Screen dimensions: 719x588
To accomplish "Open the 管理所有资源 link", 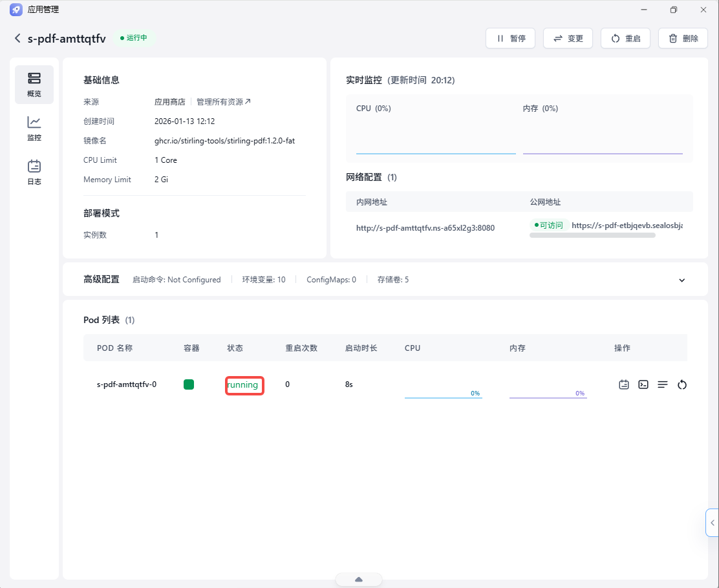I will coord(224,101).
